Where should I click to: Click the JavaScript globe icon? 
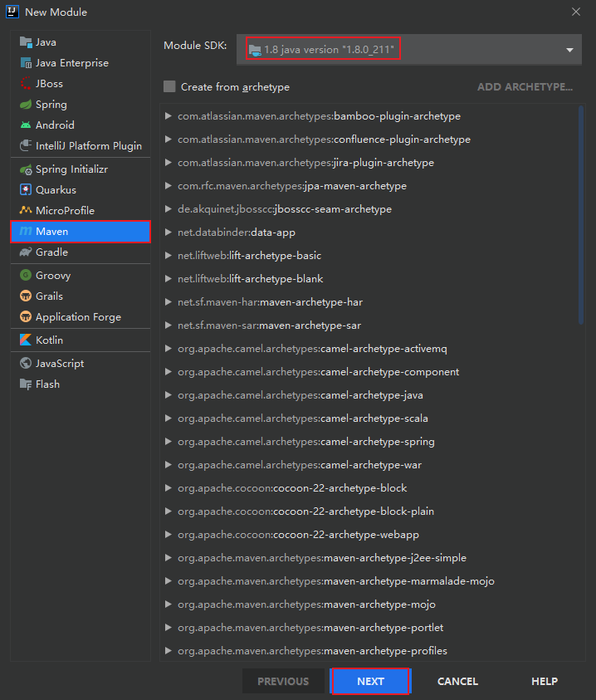26,364
